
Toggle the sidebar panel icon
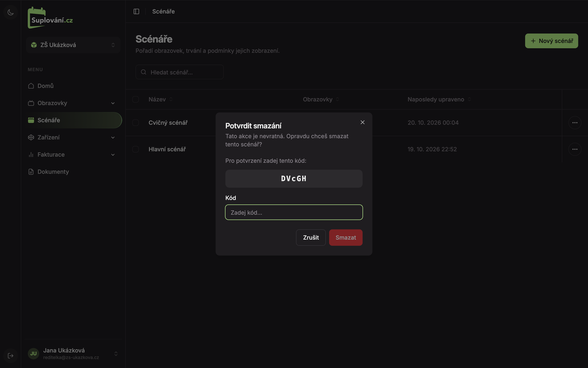(x=136, y=11)
